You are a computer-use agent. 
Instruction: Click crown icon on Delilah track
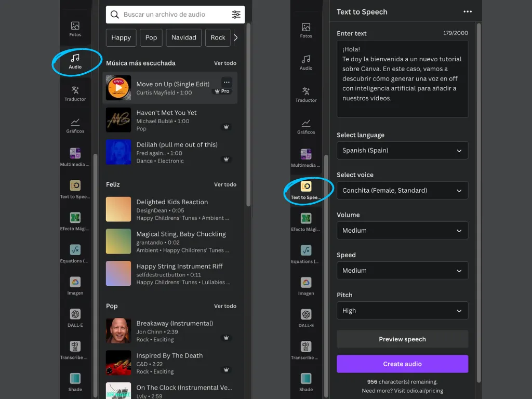(226, 159)
